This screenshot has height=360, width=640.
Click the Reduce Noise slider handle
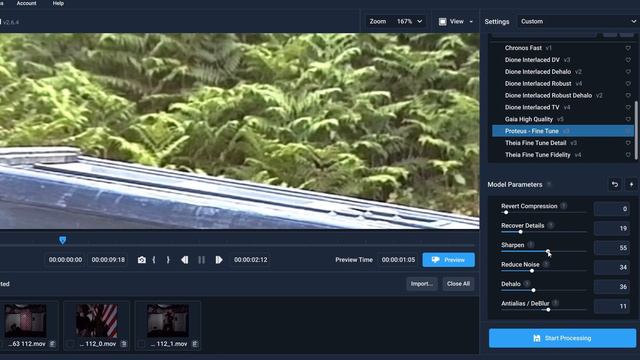pyautogui.click(x=532, y=271)
